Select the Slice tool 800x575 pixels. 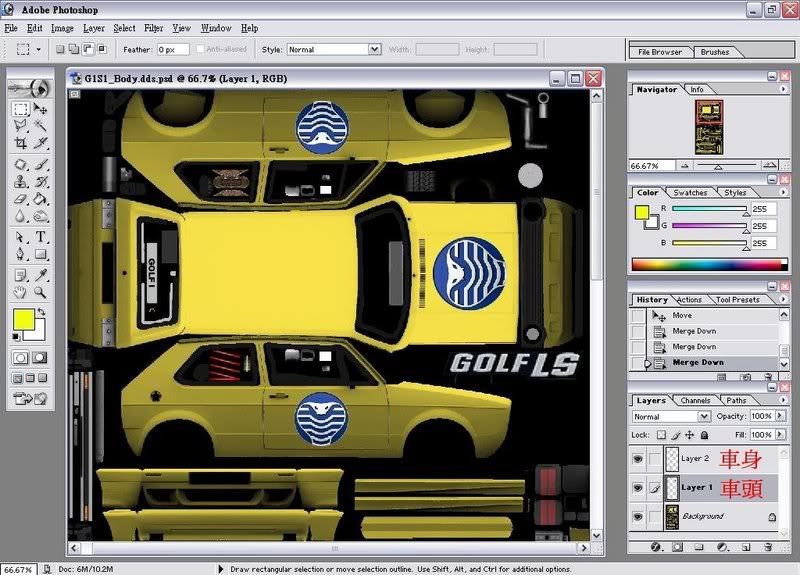[41, 142]
